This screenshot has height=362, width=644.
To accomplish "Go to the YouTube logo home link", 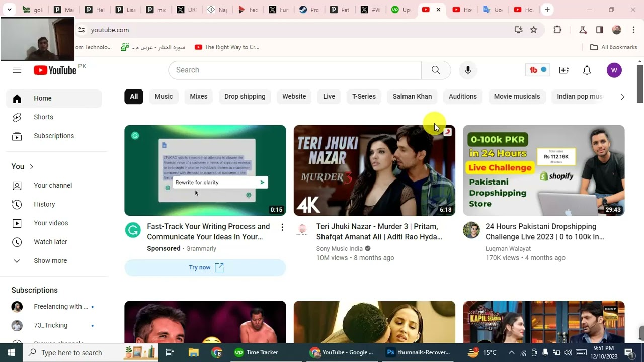I will [55, 70].
